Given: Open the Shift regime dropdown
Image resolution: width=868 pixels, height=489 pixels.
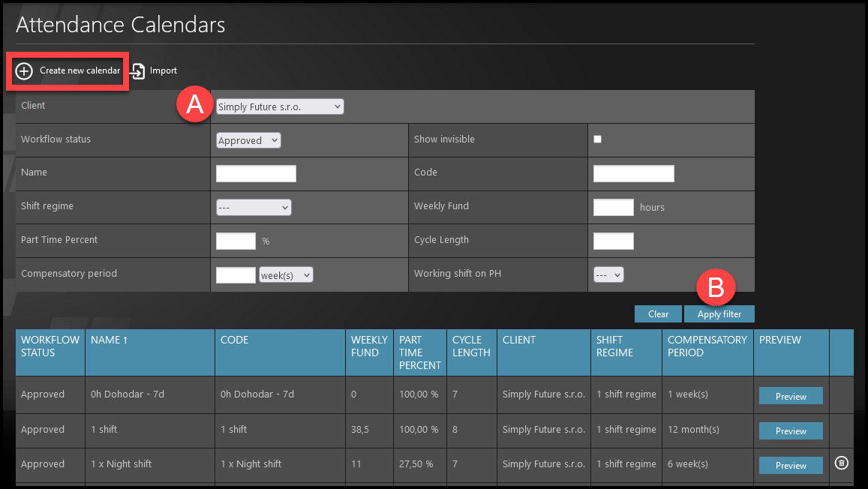Looking at the screenshot, I should 254,208.
